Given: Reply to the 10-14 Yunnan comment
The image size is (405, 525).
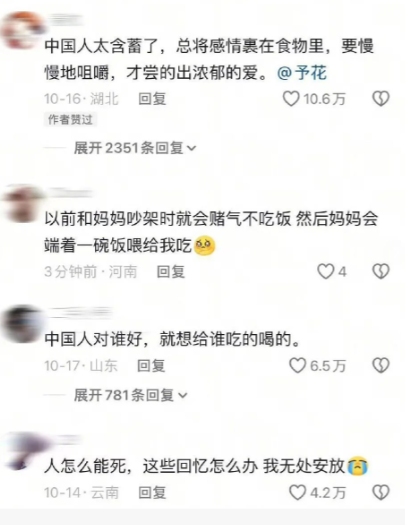Looking at the screenshot, I should click(x=152, y=493).
